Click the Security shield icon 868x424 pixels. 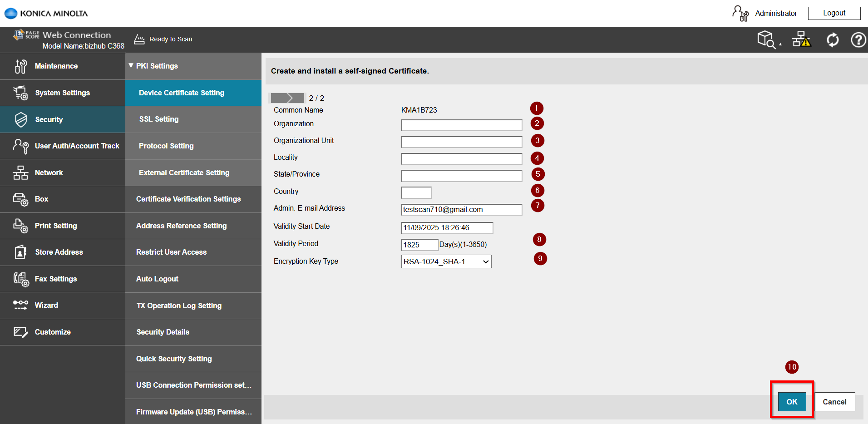pyautogui.click(x=21, y=119)
